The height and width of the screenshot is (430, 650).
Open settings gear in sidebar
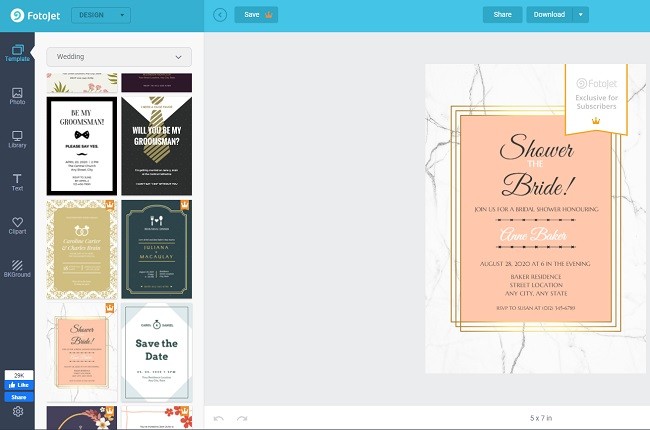pos(18,411)
